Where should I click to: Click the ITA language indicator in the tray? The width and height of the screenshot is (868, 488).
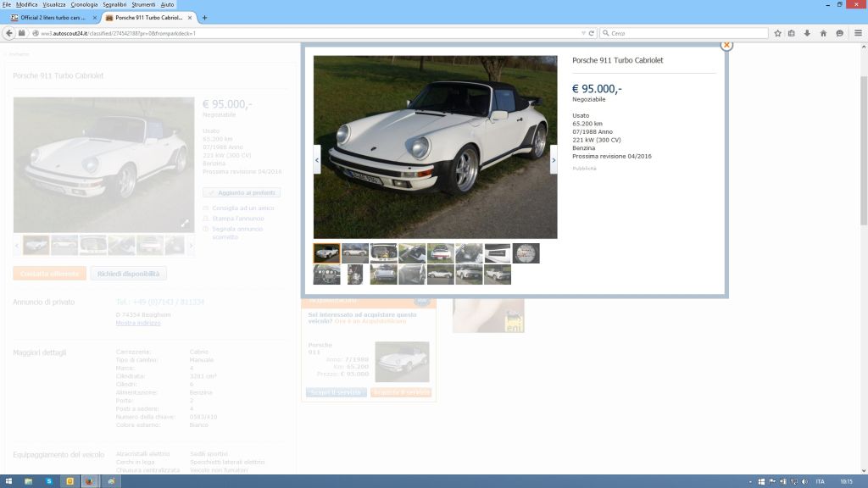(x=821, y=482)
